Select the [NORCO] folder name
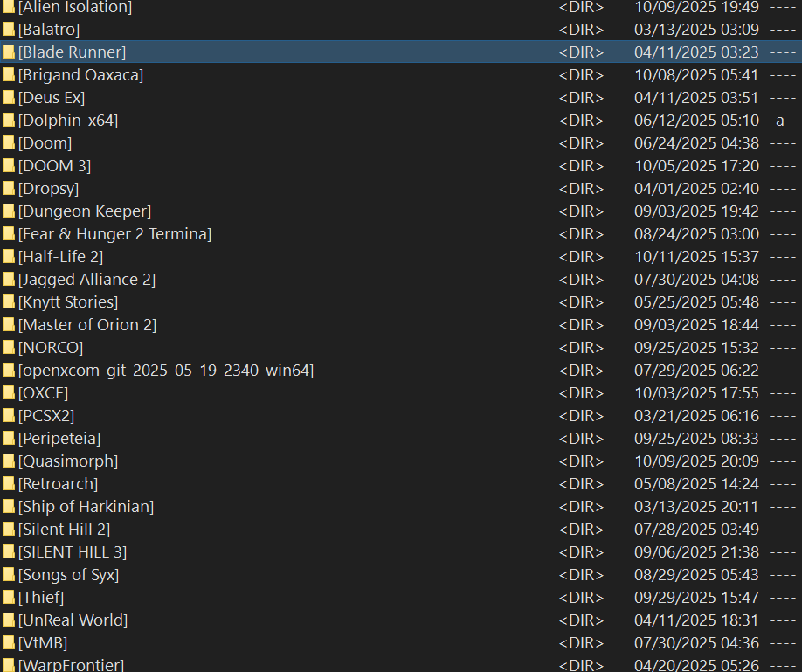Viewport: 802px width, 672px height. click(x=50, y=348)
